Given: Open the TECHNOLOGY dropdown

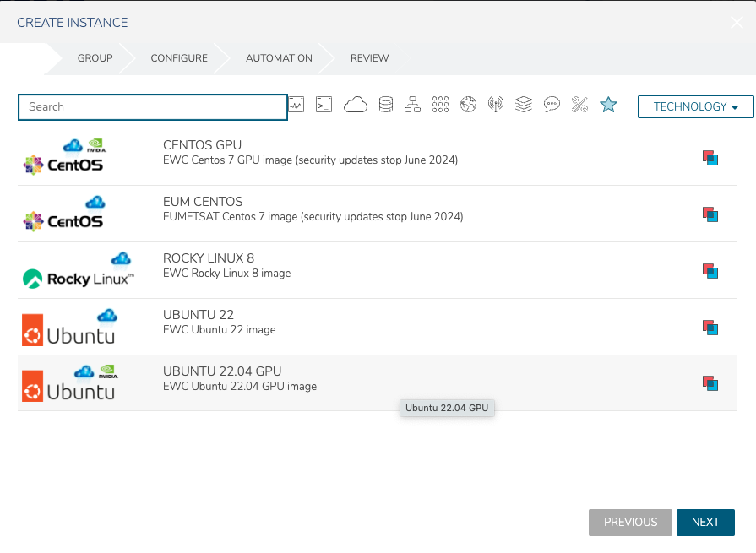Looking at the screenshot, I should pos(696,106).
